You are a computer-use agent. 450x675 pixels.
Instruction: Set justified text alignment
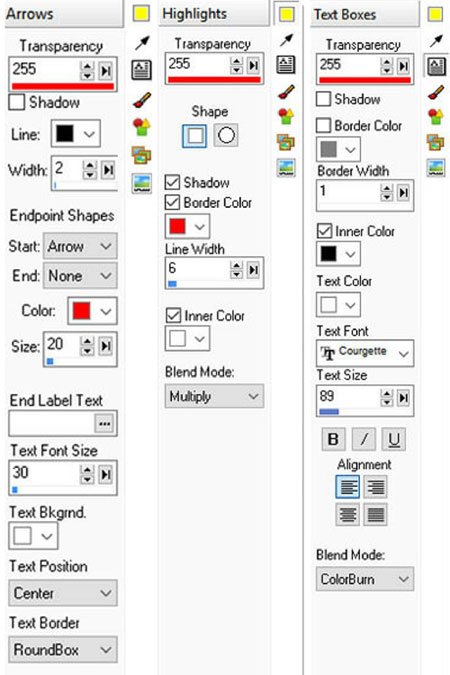pos(376,514)
